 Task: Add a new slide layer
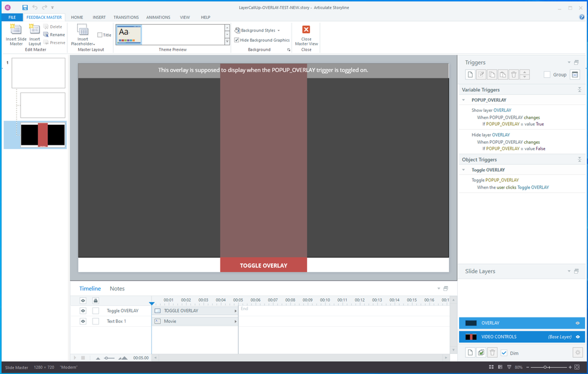click(x=470, y=352)
